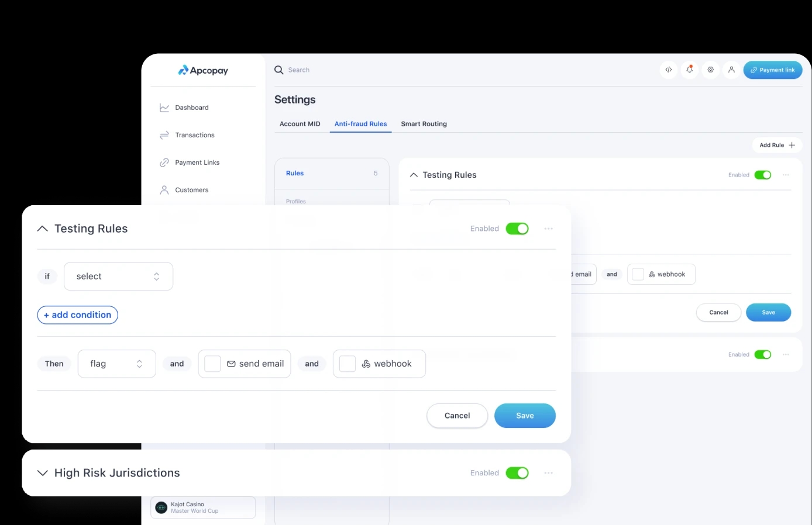Check the webhook checkbox in front card
812x525 pixels.
pos(347,364)
